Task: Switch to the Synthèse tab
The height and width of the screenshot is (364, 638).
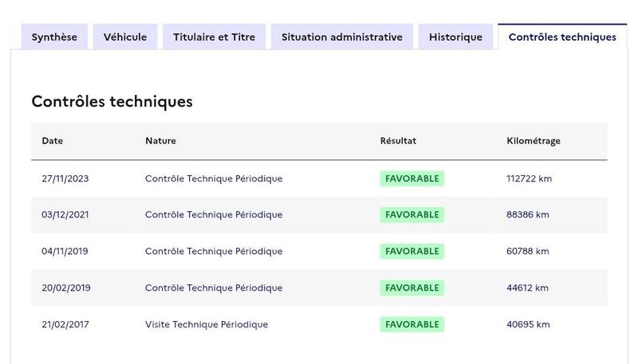Action: [x=54, y=37]
